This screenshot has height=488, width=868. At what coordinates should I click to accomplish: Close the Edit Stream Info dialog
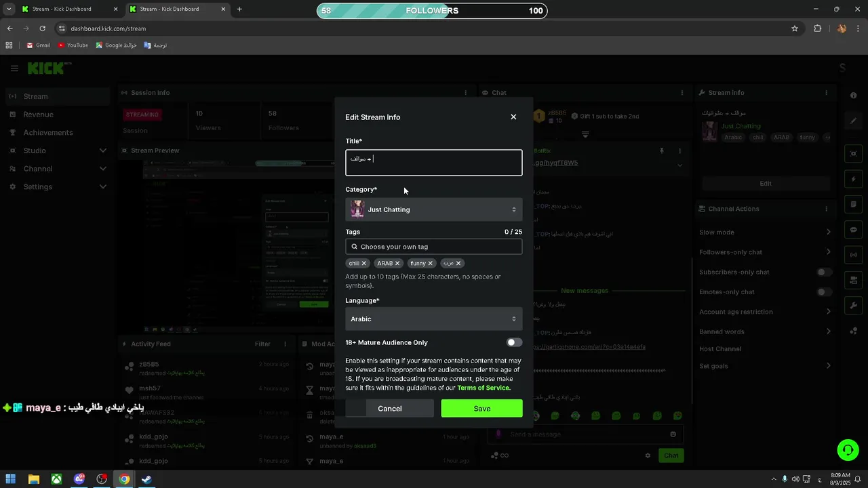[513, 117]
